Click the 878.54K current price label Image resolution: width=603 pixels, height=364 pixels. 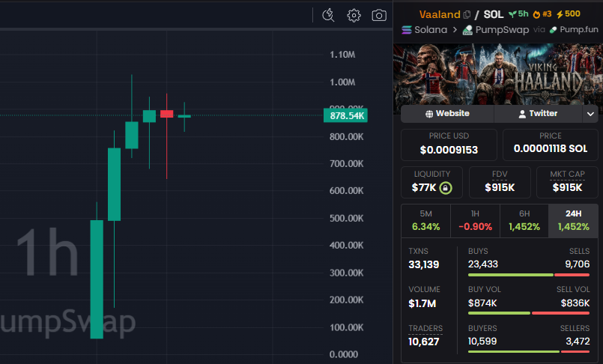click(346, 115)
